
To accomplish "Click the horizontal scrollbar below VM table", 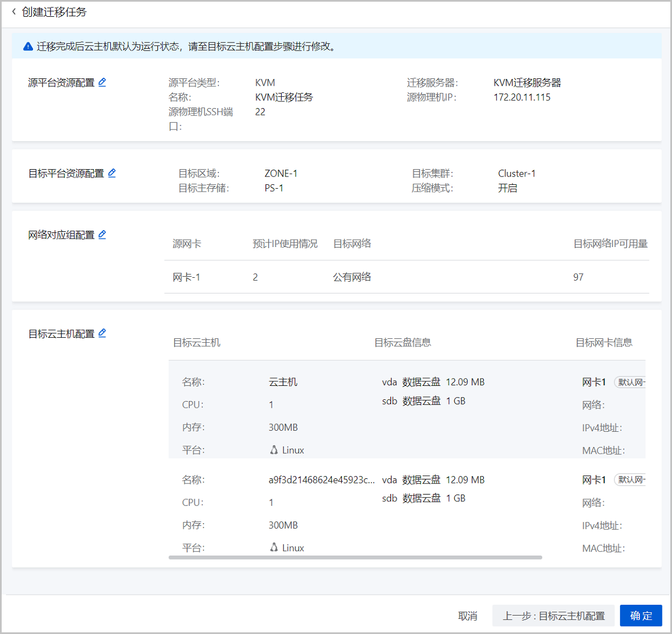I will [356, 557].
